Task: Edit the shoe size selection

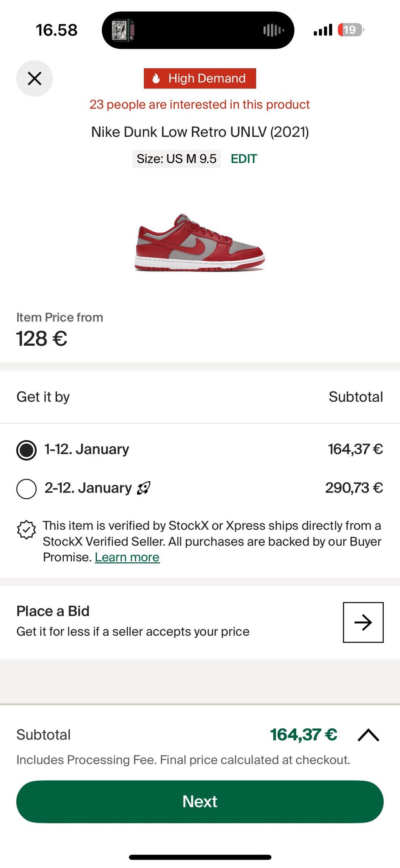Action: (244, 159)
